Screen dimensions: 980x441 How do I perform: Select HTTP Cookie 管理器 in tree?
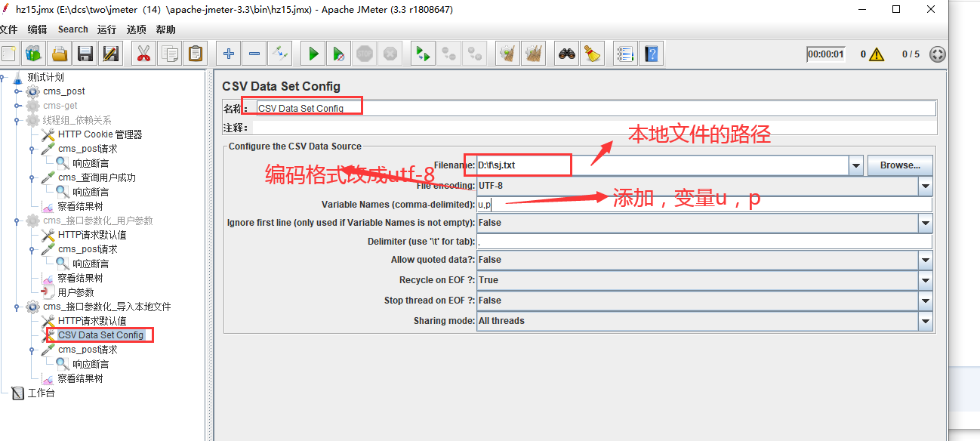tap(100, 134)
